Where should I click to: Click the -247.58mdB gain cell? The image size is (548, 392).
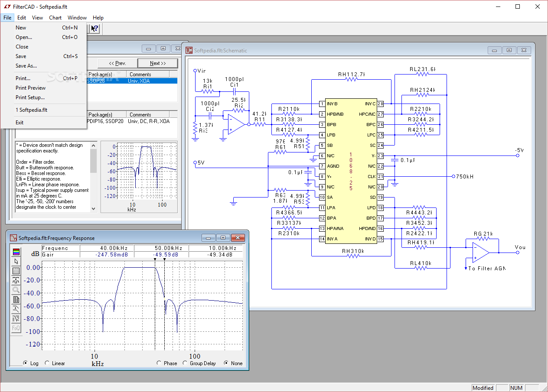(107, 255)
